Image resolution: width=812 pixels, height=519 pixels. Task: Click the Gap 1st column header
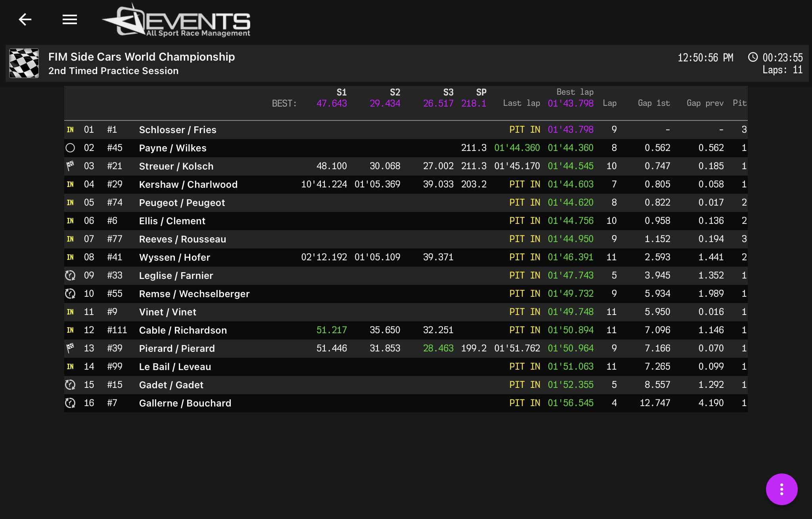click(x=654, y=103)
